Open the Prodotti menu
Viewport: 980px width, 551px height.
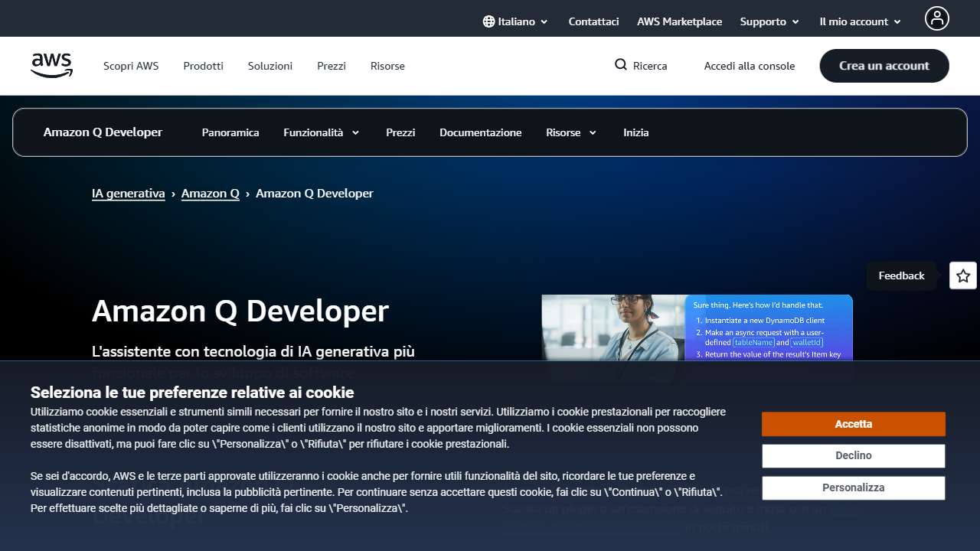point(203,66)
